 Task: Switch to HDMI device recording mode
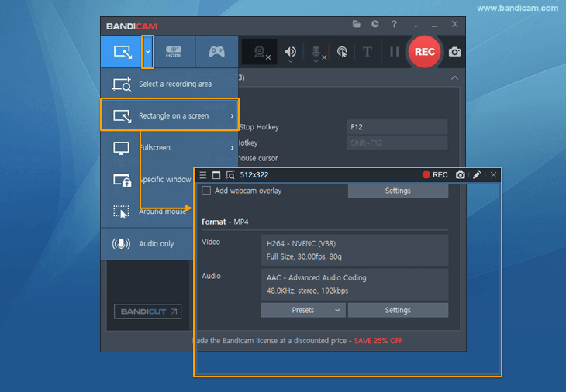tap(174, 52)
